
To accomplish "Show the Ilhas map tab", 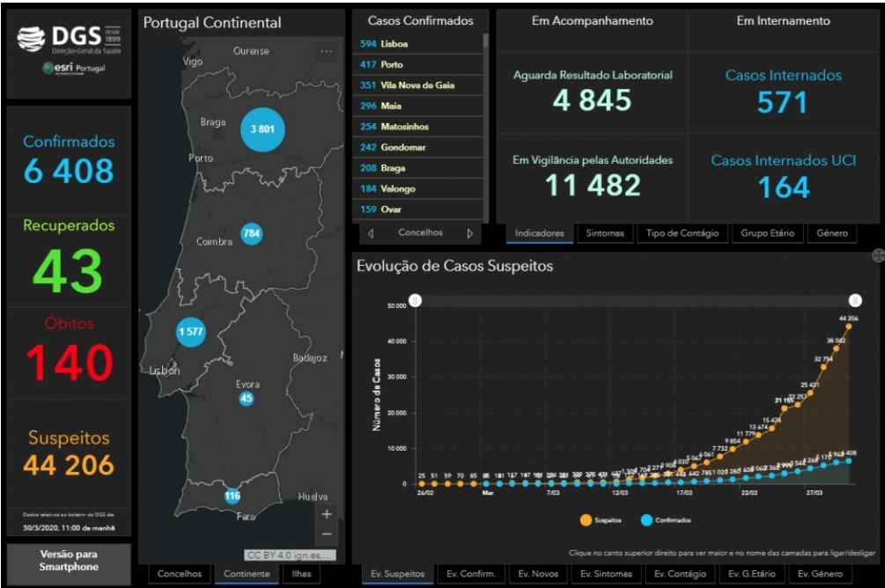I will (301, 574).
